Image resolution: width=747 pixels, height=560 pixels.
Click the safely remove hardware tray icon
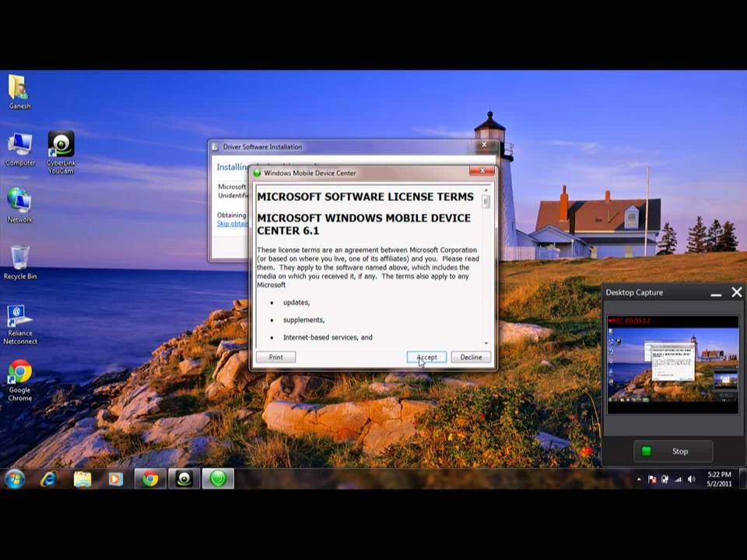click(665, 480)
